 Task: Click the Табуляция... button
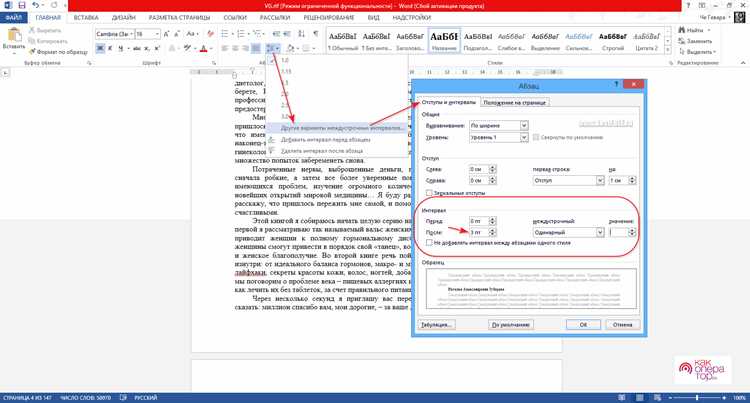click(436, 325)
